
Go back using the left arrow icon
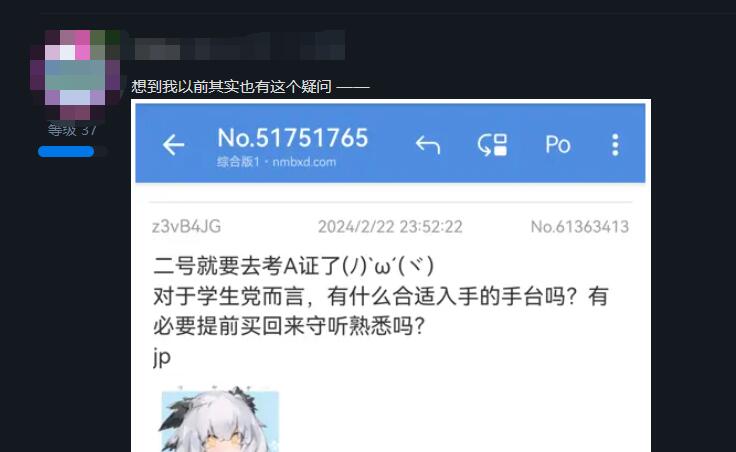[173, 144]
